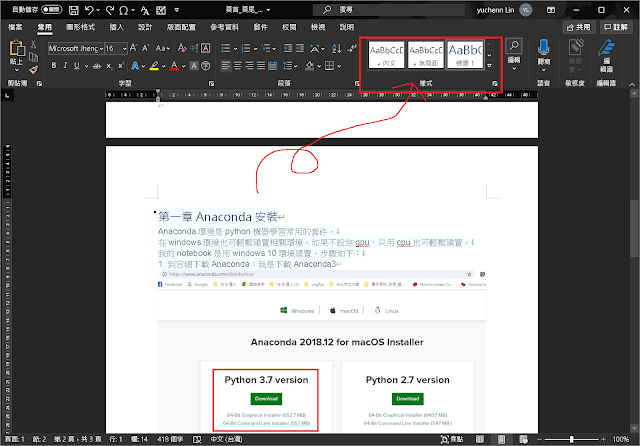The width and height of the screenshot is (640, 446).
Task: Toggle character shading button
Action: [194, 66]
